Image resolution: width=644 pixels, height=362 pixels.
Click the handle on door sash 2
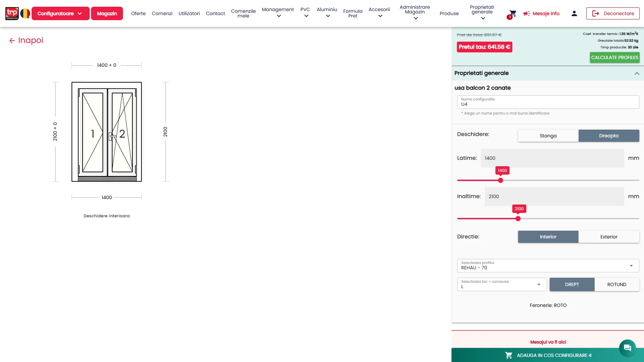[x=113, y=136]
